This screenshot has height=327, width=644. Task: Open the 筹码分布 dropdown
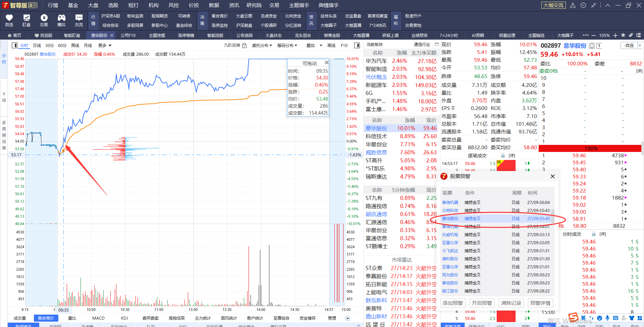point(287,46)
